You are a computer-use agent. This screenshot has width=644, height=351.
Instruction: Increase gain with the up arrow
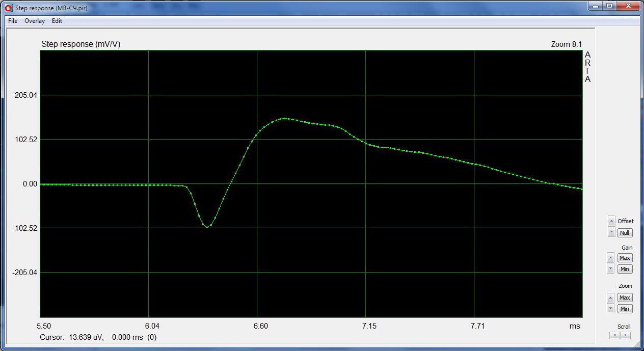pyautogui.click(x=611, y=257)
